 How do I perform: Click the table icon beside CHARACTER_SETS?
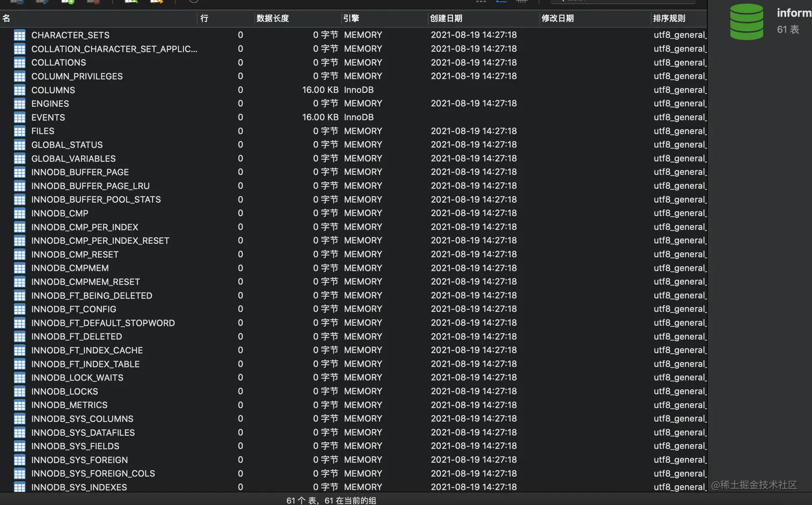pyautogui.click(x=19, y=35)
